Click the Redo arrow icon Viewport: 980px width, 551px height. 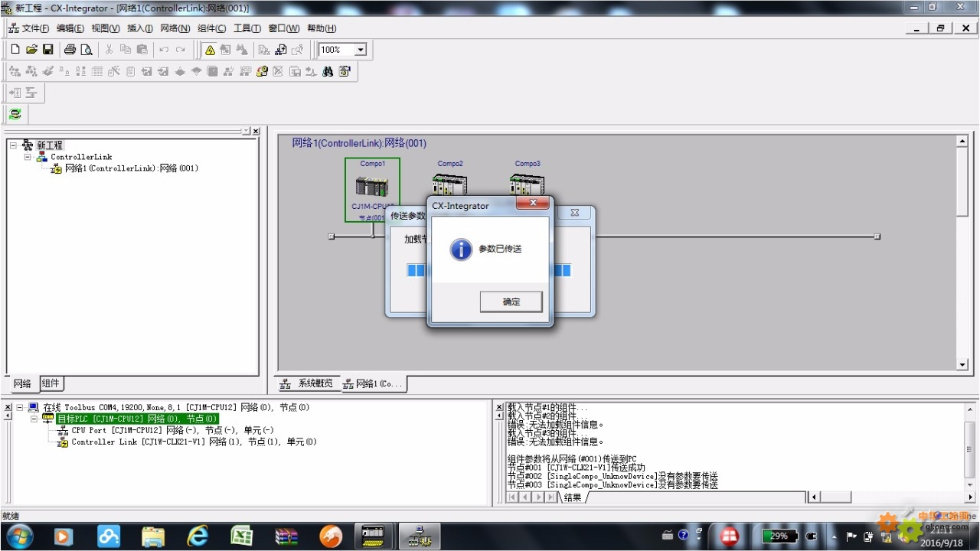coord(181,50)
